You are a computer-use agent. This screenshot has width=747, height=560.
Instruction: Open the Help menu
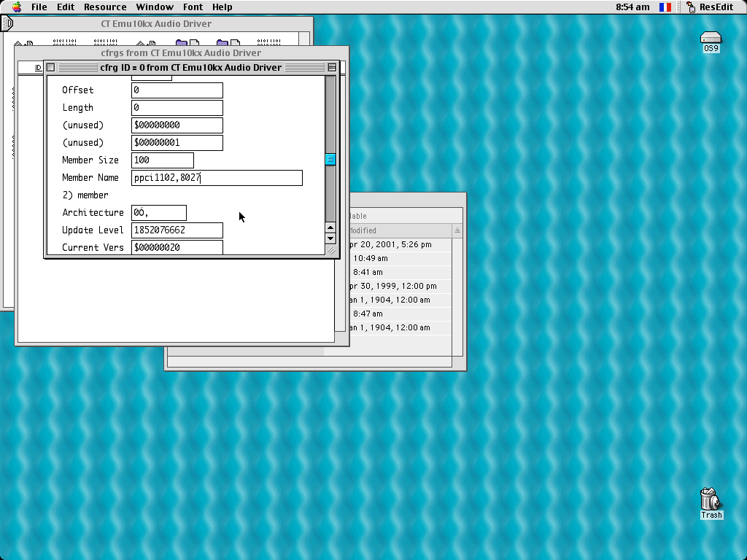pos(222,7)
